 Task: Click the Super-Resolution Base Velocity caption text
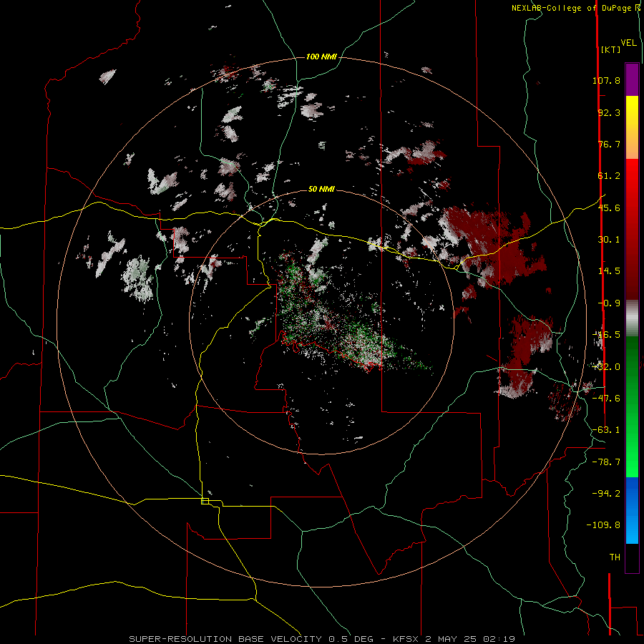pos(322,639)
